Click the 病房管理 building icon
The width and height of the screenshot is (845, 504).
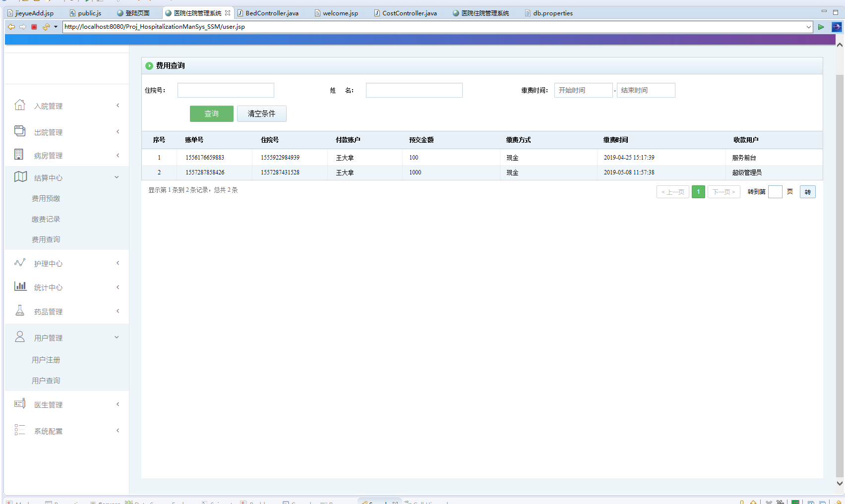point(19,155)
